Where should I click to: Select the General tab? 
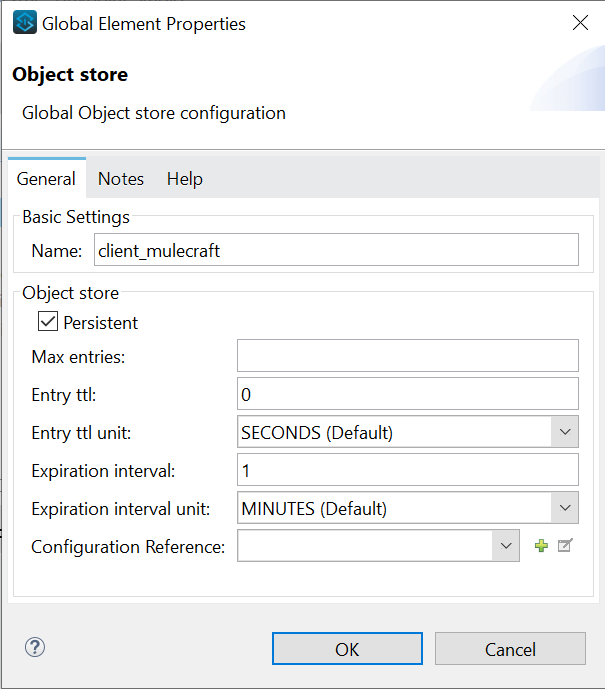tap(46, 179)
